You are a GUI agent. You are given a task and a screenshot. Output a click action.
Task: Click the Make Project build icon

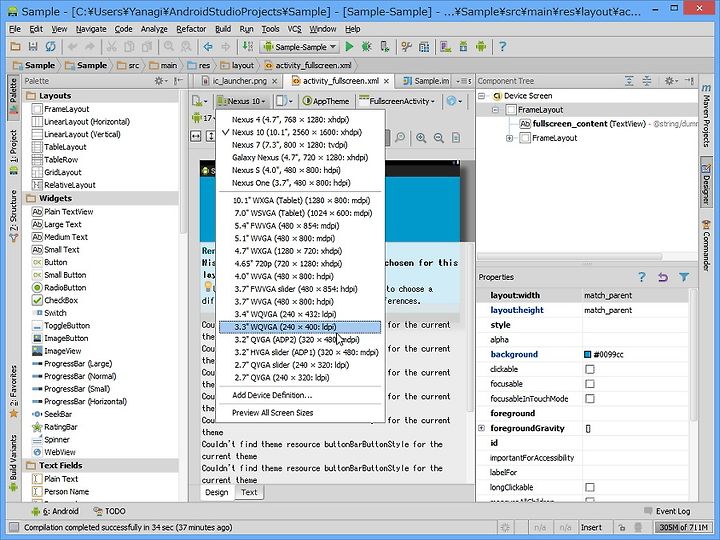click(248, 47)
